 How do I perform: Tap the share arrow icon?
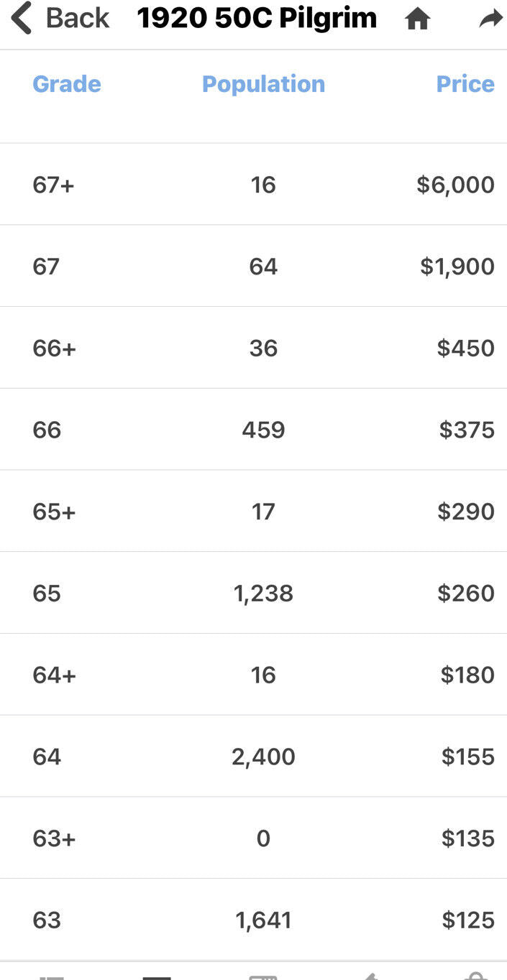[490, 19]
